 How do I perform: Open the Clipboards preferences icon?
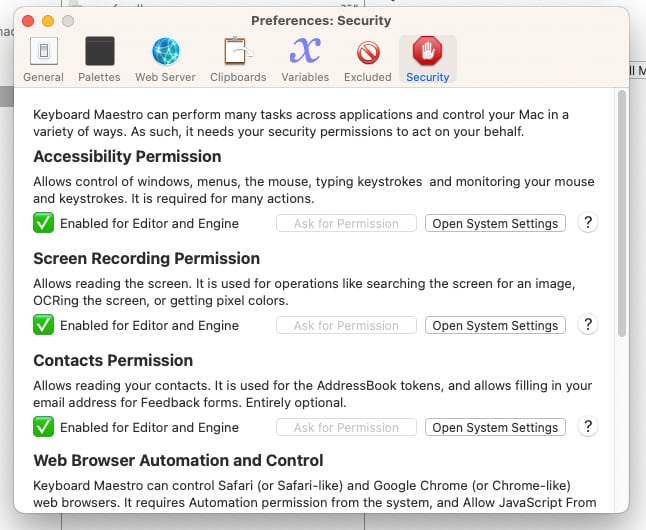pos(238,51)
